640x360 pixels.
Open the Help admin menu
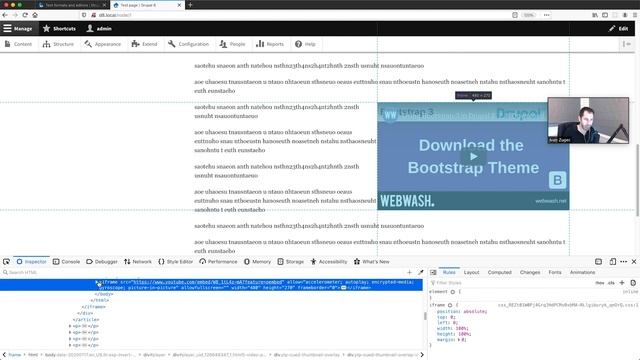click(305, 44)
